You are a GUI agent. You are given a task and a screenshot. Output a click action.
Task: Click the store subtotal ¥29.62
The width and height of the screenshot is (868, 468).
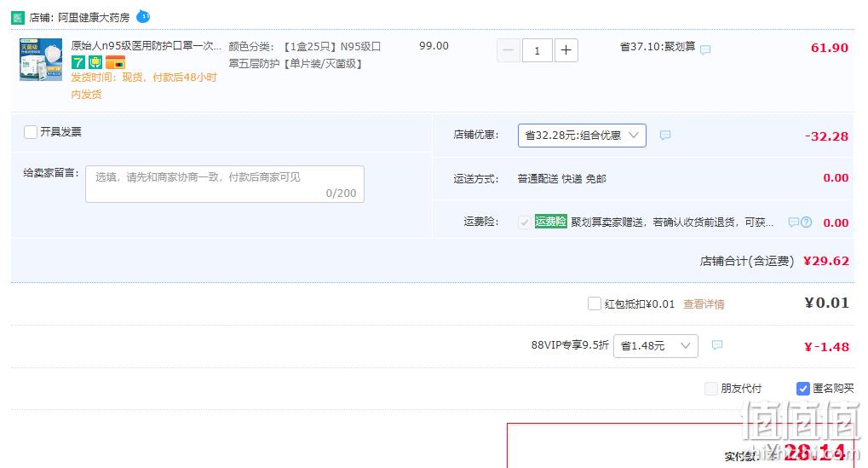pos(826,261)
